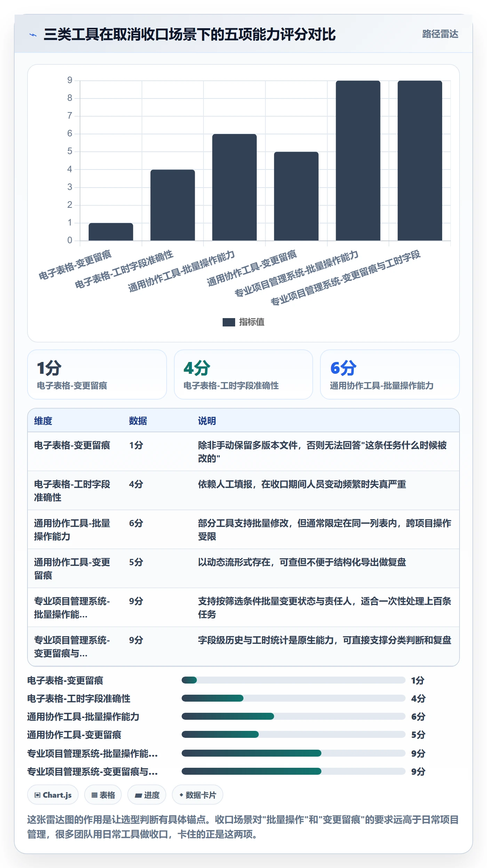The height and width of the screenshot is (868, 487).
Task: Click the 维度 table column header
Action: [43, 421]
